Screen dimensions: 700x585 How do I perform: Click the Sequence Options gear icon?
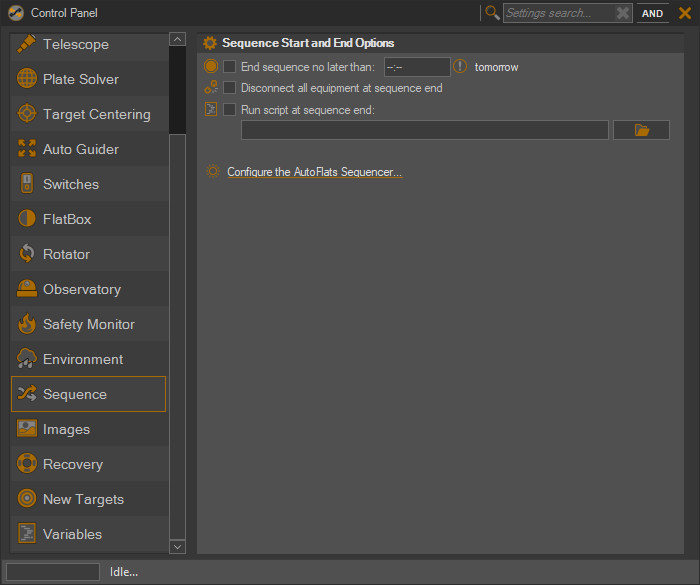[x=209, y=43]
